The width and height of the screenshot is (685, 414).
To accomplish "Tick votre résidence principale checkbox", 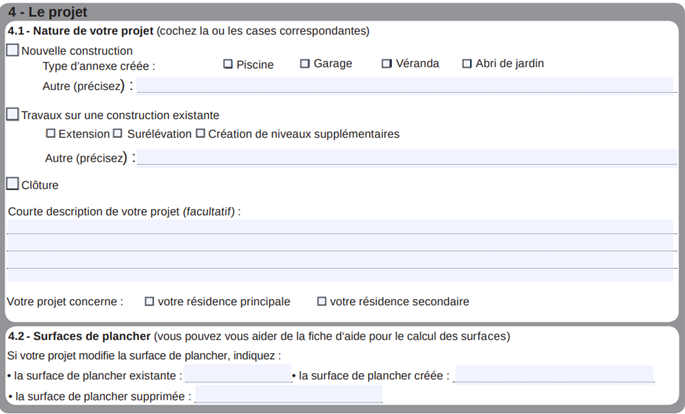I will [150, 301].
